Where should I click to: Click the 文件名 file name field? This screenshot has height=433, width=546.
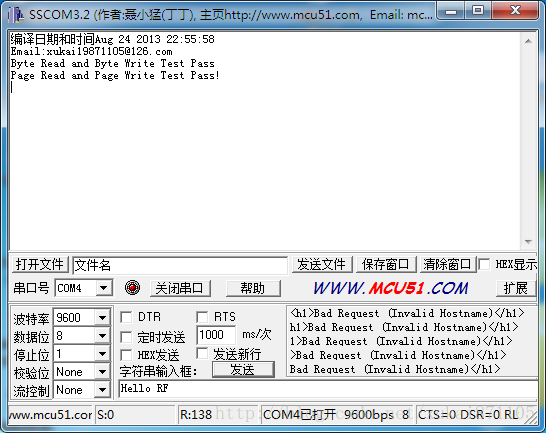[180, 265]
